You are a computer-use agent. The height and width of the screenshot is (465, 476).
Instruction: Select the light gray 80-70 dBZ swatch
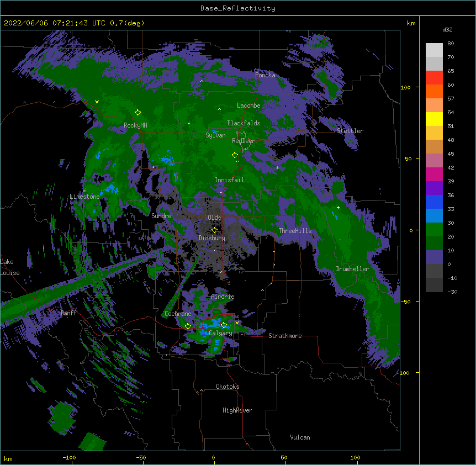(434, 50)
